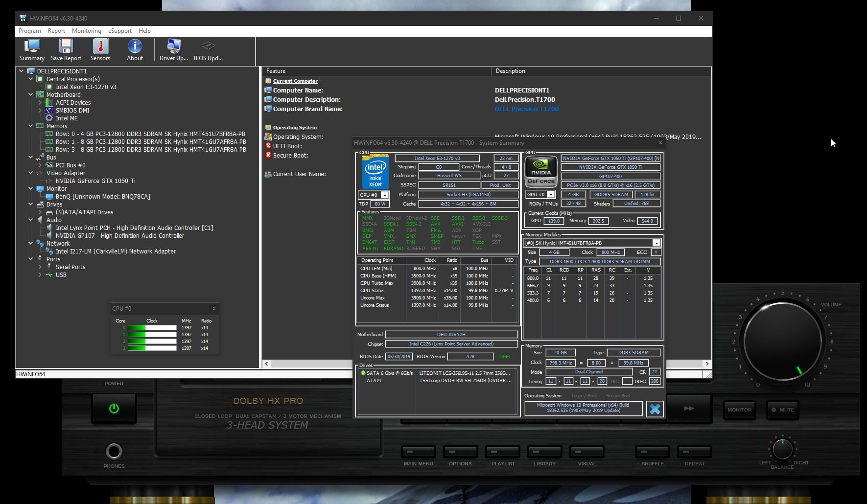Click the (S)ATA/ATAPI Drives icon

(49, 212)
